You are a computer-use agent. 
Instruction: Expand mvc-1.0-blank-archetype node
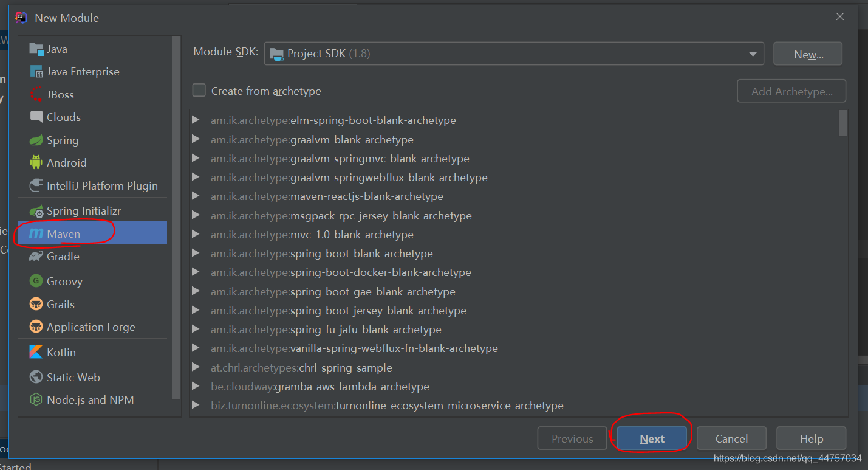coord(196,234)
